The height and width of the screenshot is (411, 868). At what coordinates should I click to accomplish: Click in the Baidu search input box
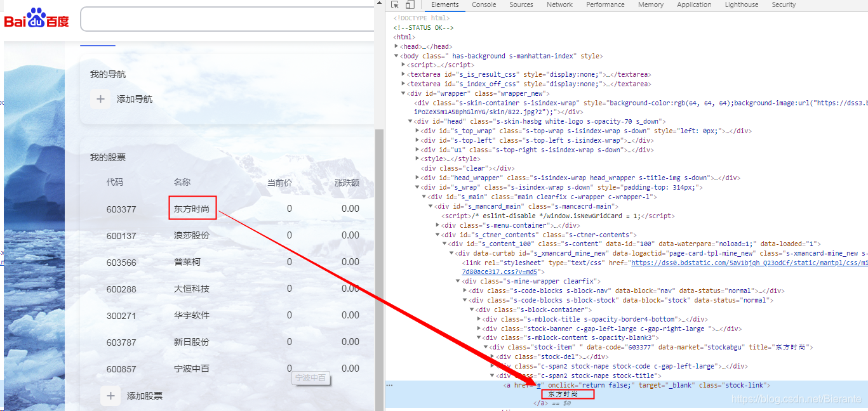229,19
